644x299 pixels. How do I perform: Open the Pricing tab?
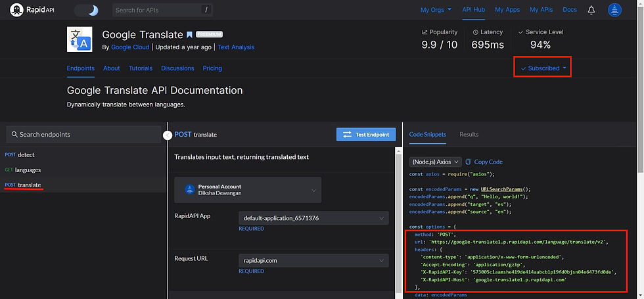(x=212, y=68)
